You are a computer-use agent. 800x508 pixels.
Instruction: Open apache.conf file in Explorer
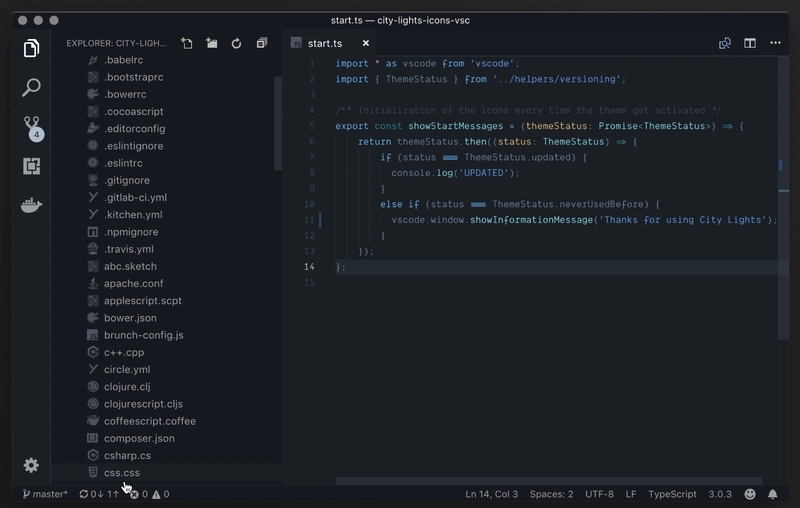click(166, 284)
